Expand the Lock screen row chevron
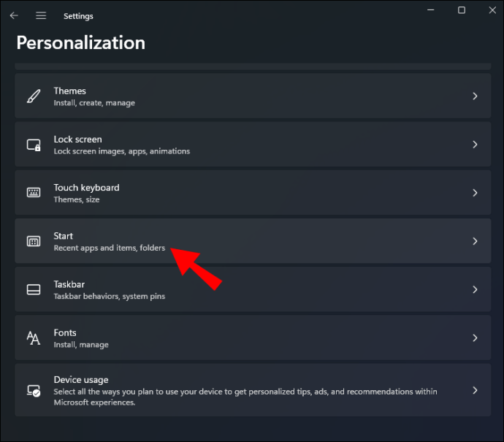 coord(475,145)
